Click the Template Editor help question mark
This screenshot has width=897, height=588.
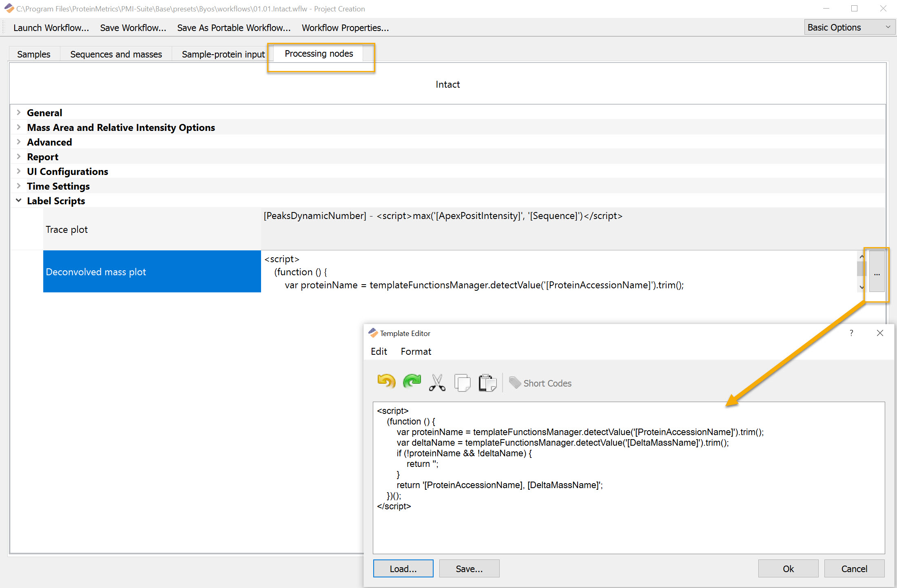click(x=851, y=333)
